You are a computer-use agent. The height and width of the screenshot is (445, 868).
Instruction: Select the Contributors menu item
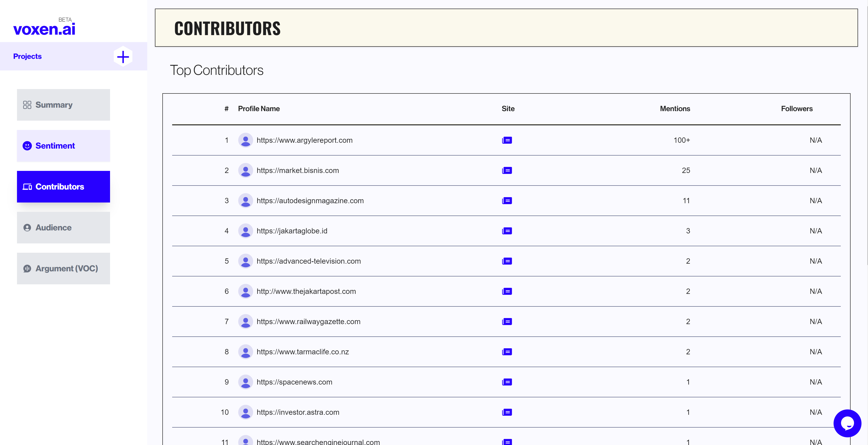pos(63,187)
